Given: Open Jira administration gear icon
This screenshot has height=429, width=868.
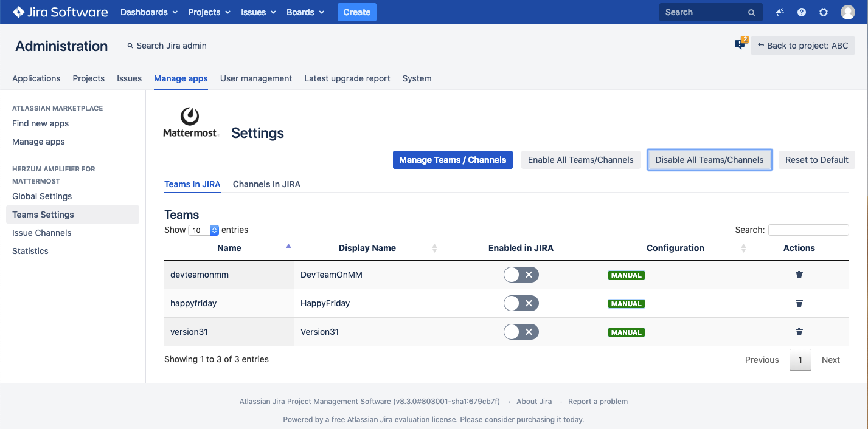Looking at the screenshot, I should (824, 12).
